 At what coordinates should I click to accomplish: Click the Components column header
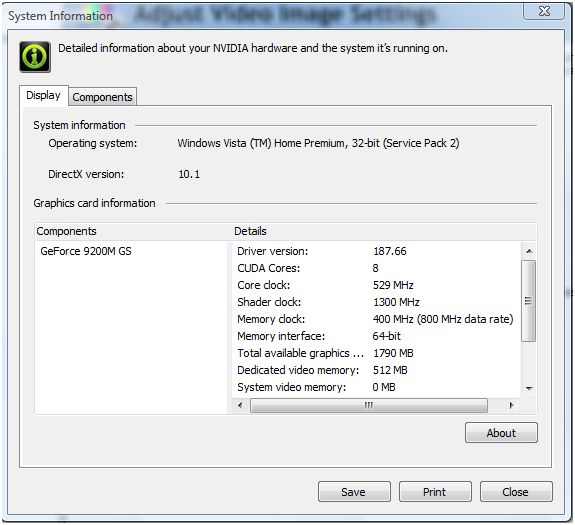coord(133,231)
